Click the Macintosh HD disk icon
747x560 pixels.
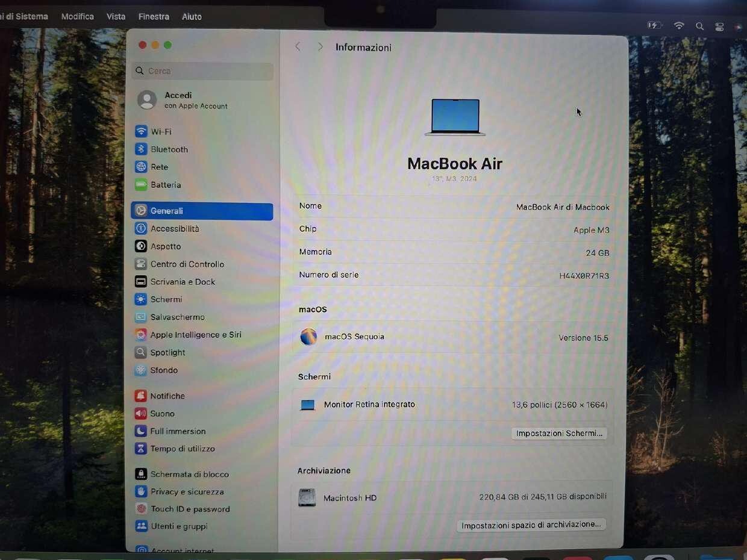(x=307, y=497)
